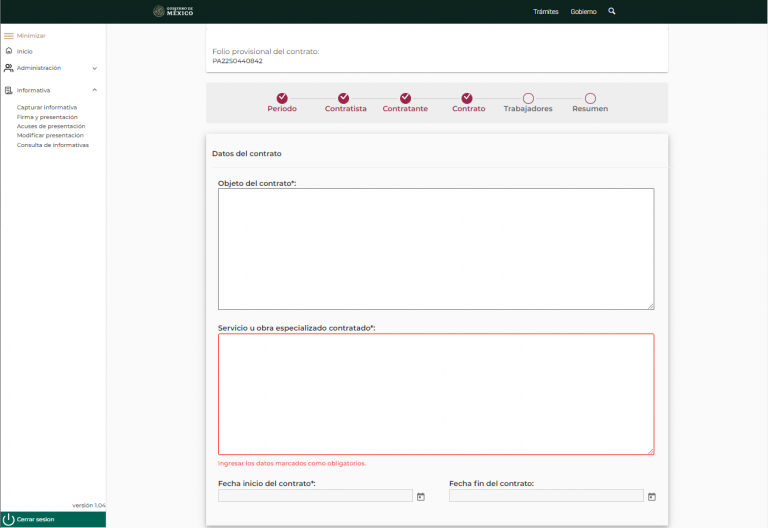Click the Inicio home icon

point(9,51)
